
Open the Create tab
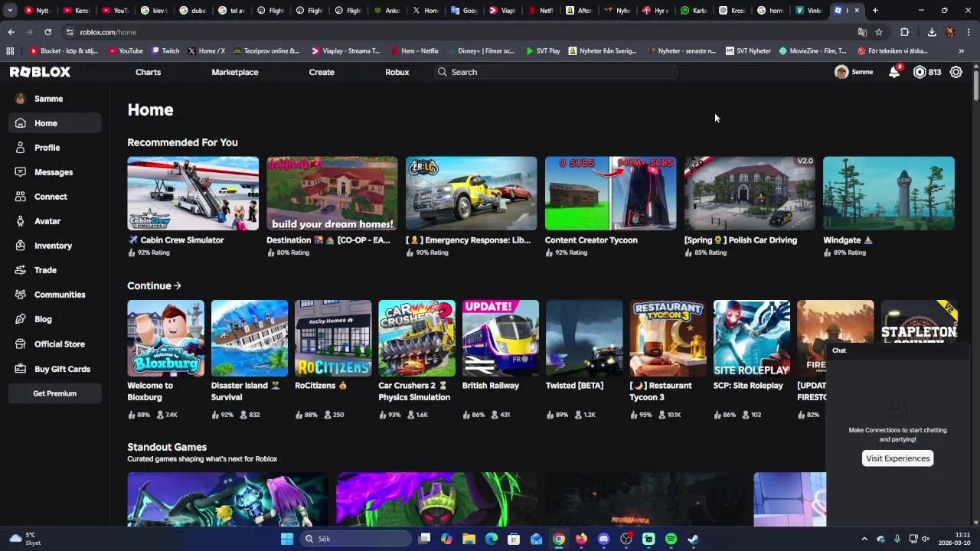(322, 72)
